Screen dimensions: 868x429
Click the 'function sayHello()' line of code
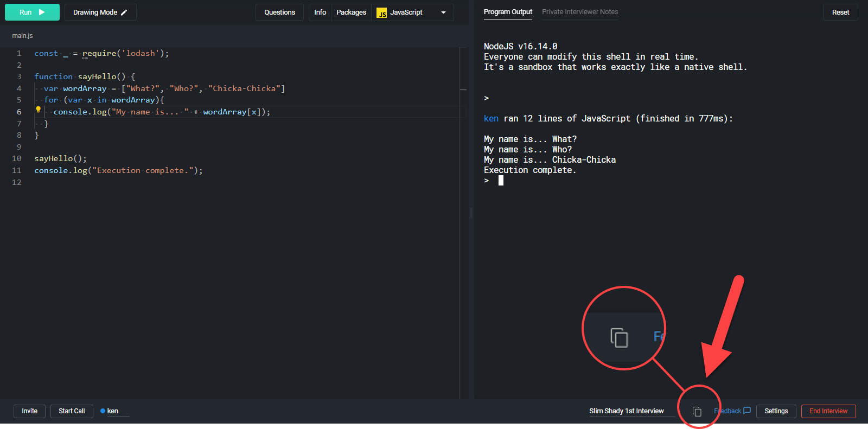tap(85, 76)
